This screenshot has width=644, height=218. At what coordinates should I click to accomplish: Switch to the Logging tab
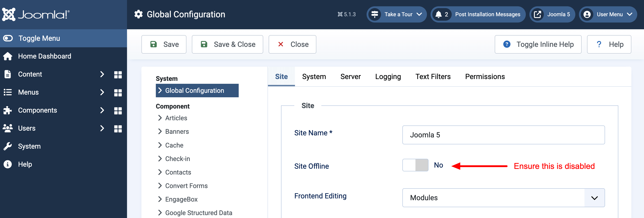(x=388, y=77)
